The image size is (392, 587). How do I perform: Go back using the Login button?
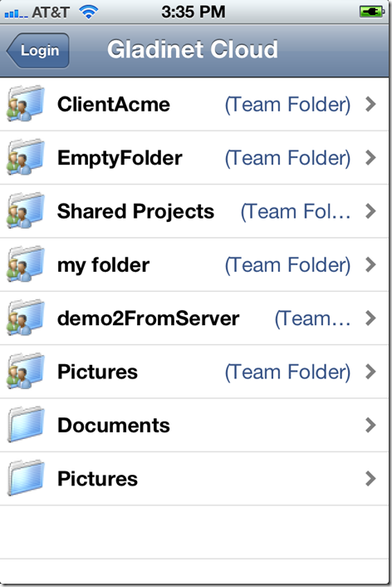click(x=37, y=50)
